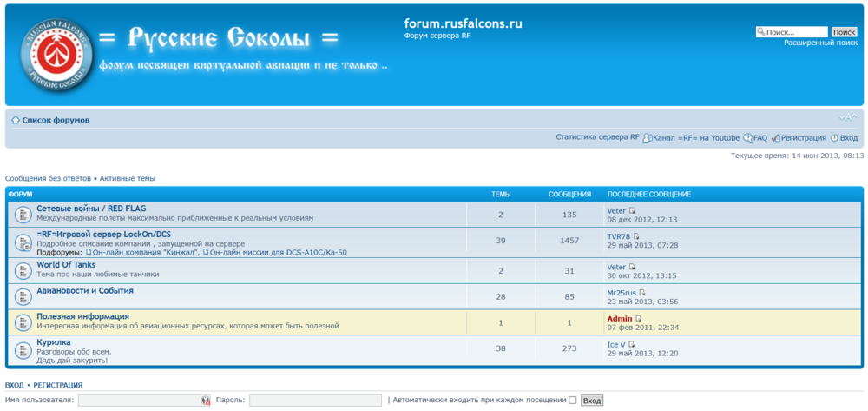868x411 pixels.
Task: Go to Список форумов breadcrumb
Action: [x=56, y=120]
